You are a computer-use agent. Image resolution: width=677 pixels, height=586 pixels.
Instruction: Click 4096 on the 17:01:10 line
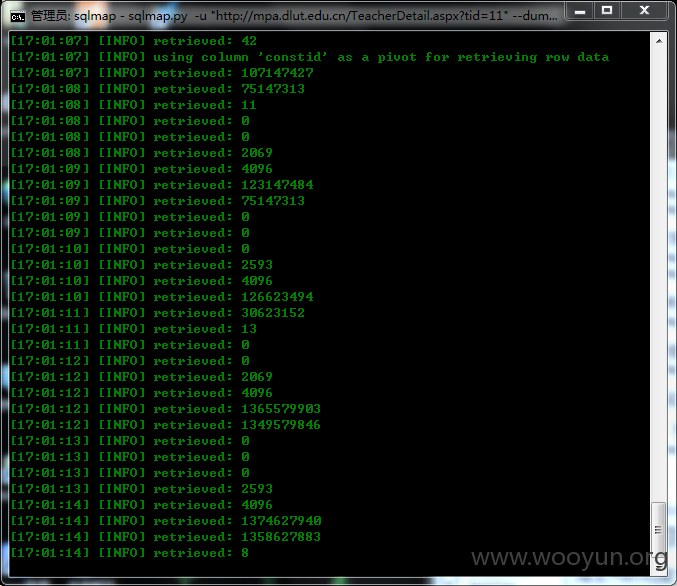coord(257,281)
